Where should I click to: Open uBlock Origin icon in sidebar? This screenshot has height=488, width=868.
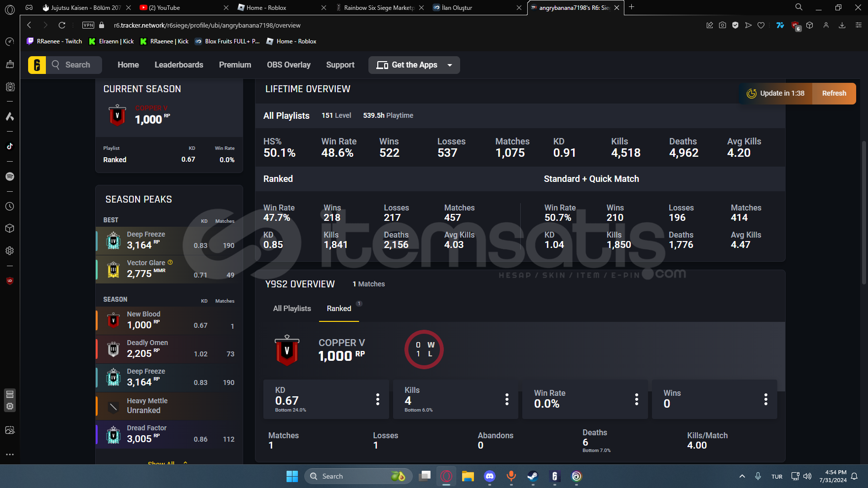pyautogui.click(x=9, y=281)
